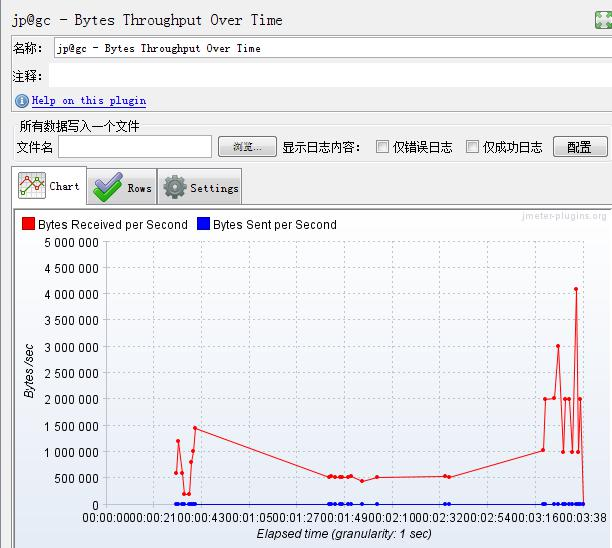Click the highest red peak near 4 000 000
Image resolution: width=612 pixels, height=548 pixels.
click(576, 290)
